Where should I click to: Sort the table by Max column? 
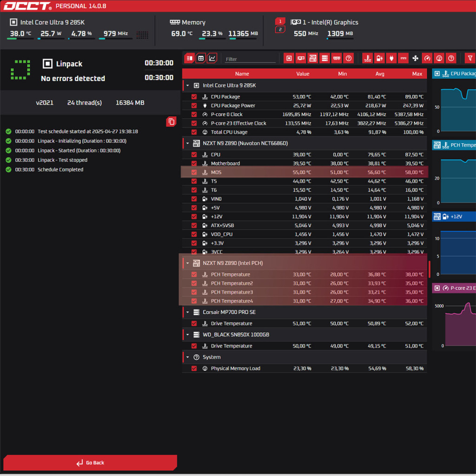click(417, 74)
